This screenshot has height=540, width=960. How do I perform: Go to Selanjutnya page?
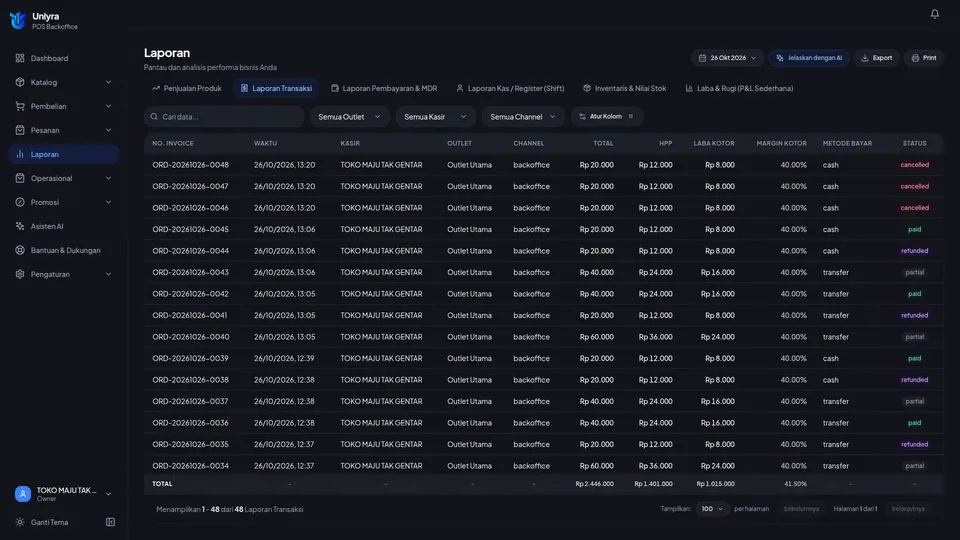point(908,509)
